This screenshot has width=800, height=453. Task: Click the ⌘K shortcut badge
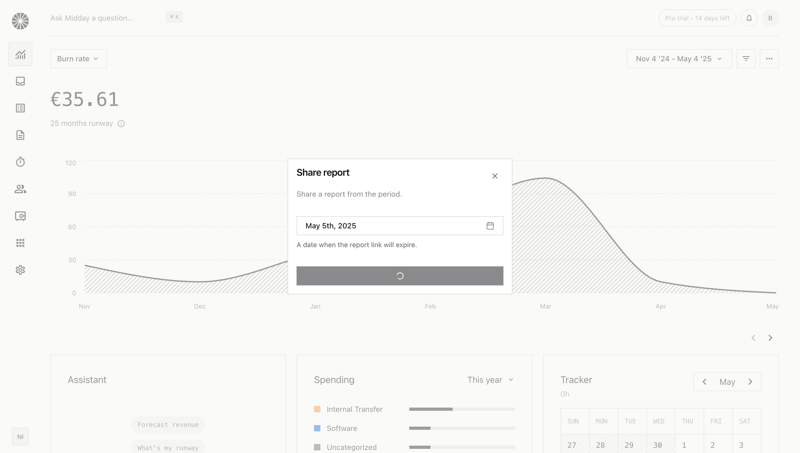tap(174, 17)
